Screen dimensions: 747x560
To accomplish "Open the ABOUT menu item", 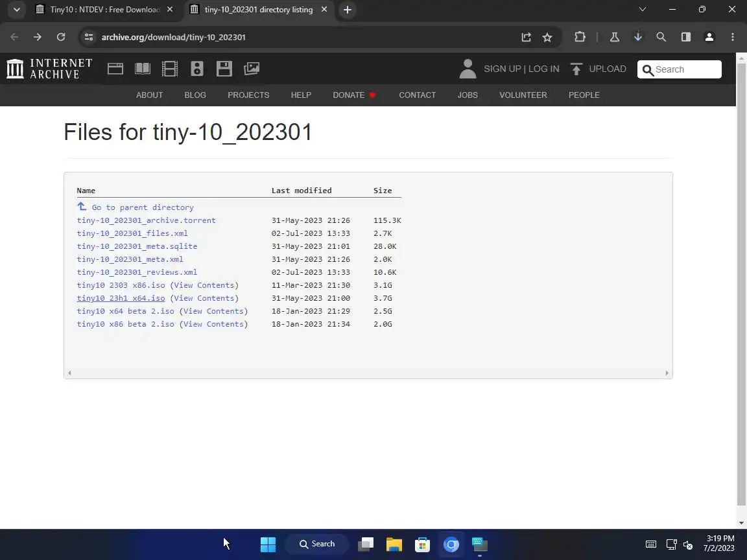I will coord(150,95).
